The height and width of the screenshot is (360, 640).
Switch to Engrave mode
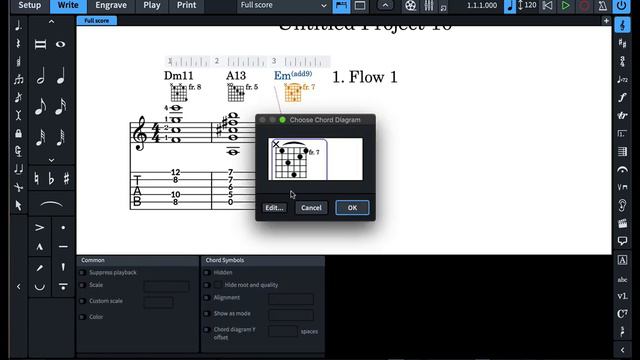(111, 5)
